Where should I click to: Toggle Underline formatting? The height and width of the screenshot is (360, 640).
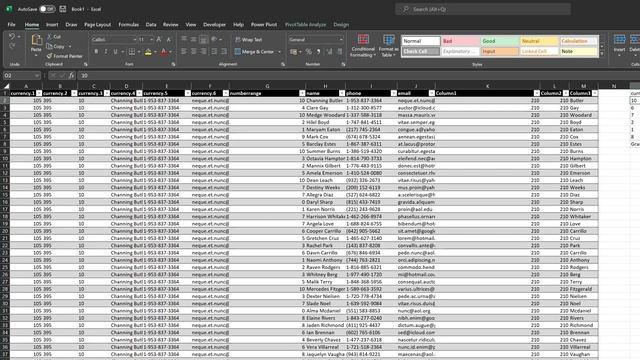pyautogui.click(x=116, y=52)
